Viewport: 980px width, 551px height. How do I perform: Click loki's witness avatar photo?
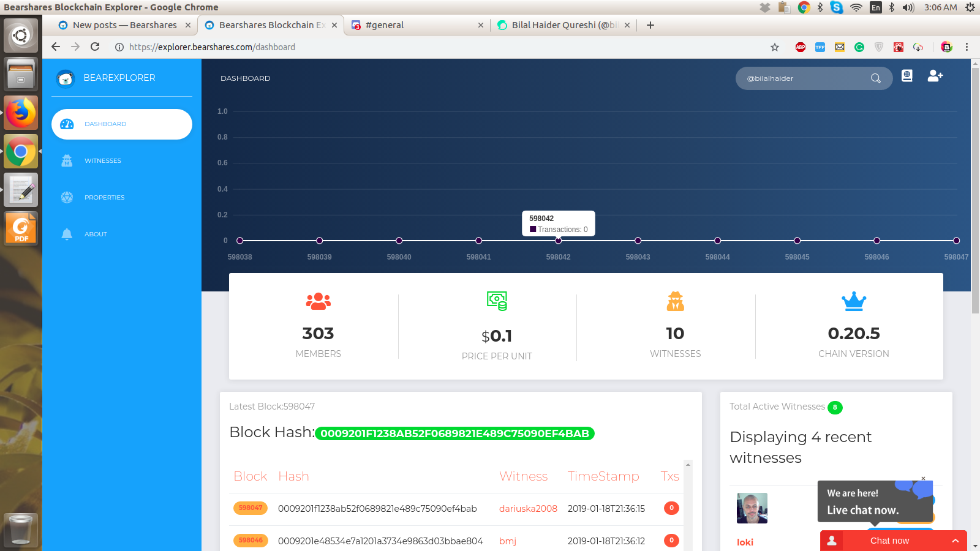[x=752, y=508]
